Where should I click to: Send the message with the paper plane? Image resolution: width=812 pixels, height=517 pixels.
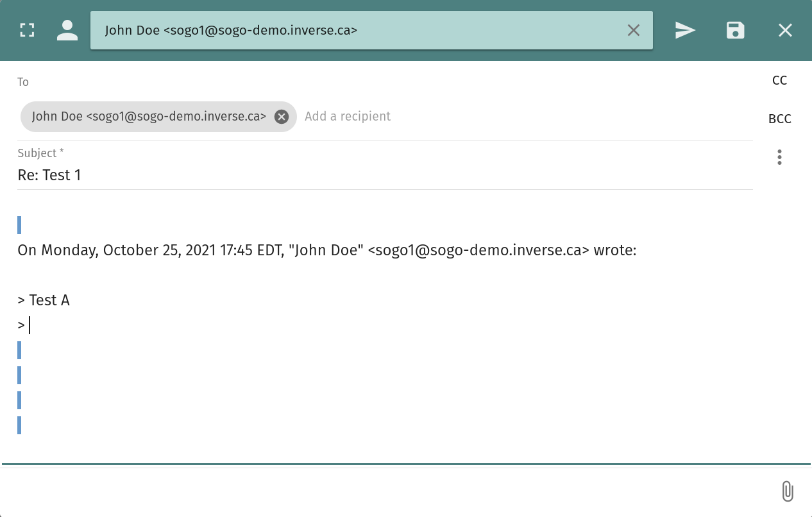click(685, 30)
